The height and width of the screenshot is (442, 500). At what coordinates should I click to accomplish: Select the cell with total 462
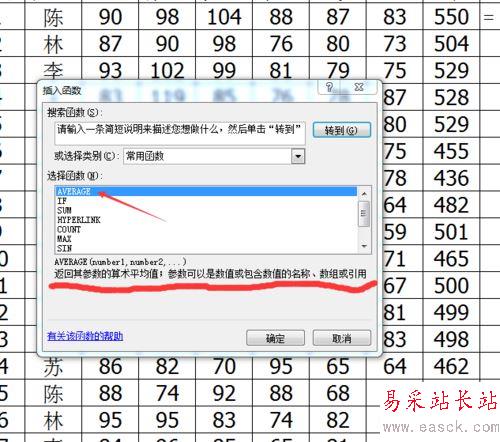tap(451, 366)
